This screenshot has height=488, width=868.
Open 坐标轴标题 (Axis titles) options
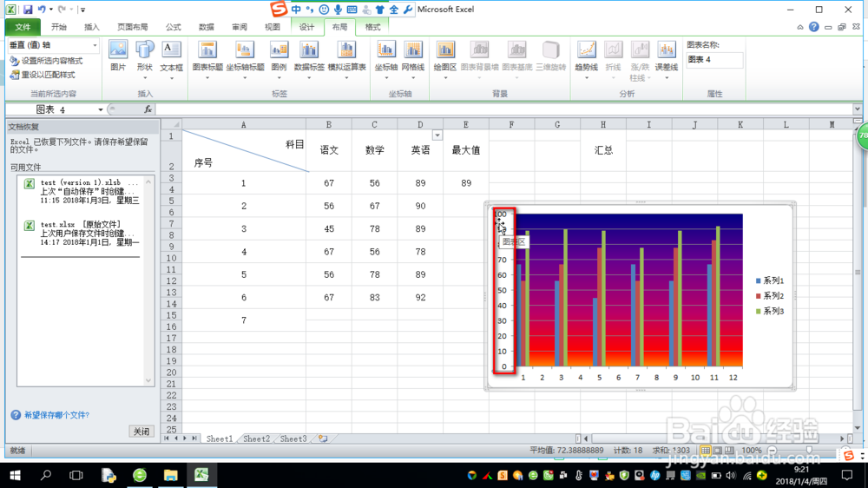pos(245,59)
